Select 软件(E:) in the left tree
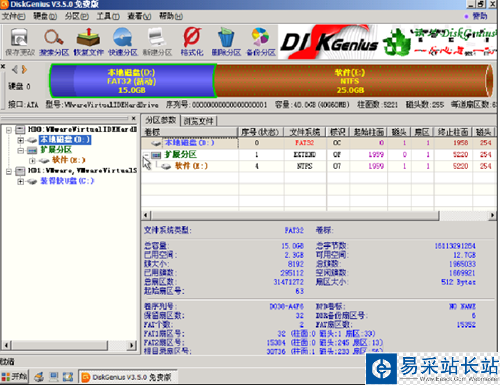 tap(69, 160)
